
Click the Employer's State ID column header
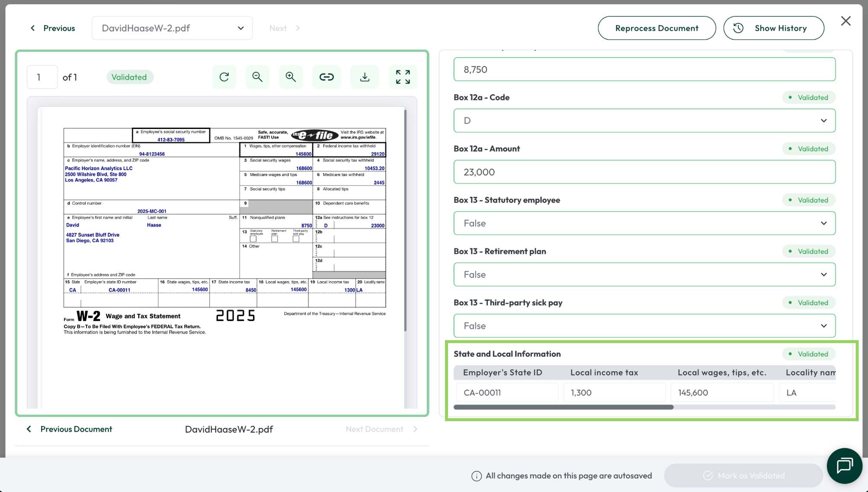(x=502, y=373)
